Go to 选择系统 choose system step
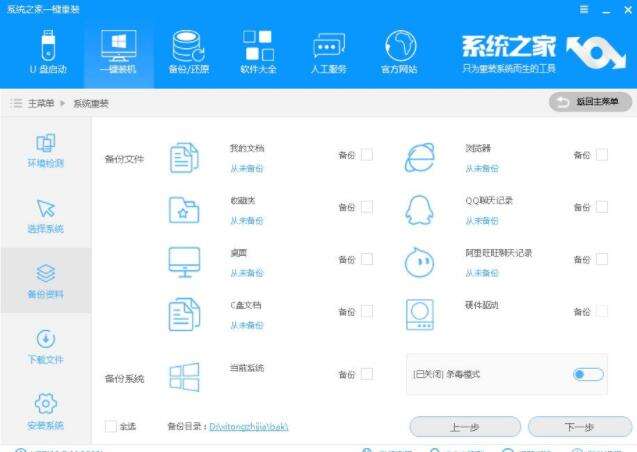This screenshot has width=637, height=452. (46, 216)
